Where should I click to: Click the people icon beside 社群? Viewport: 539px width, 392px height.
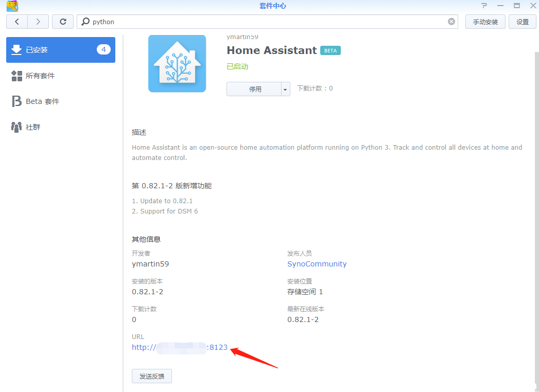pos(16,127)
